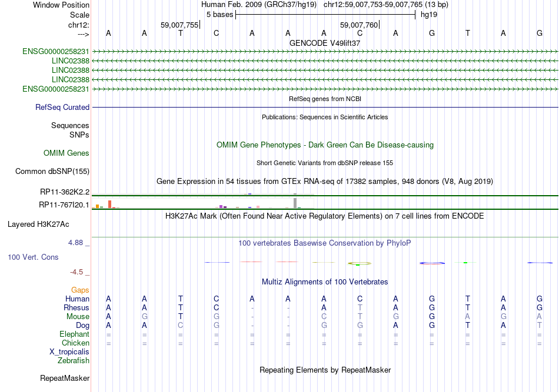Viewport: 559px width, 392px height.
Task: Select the second LINC02388 transcript label
Action: click(70, 70)
